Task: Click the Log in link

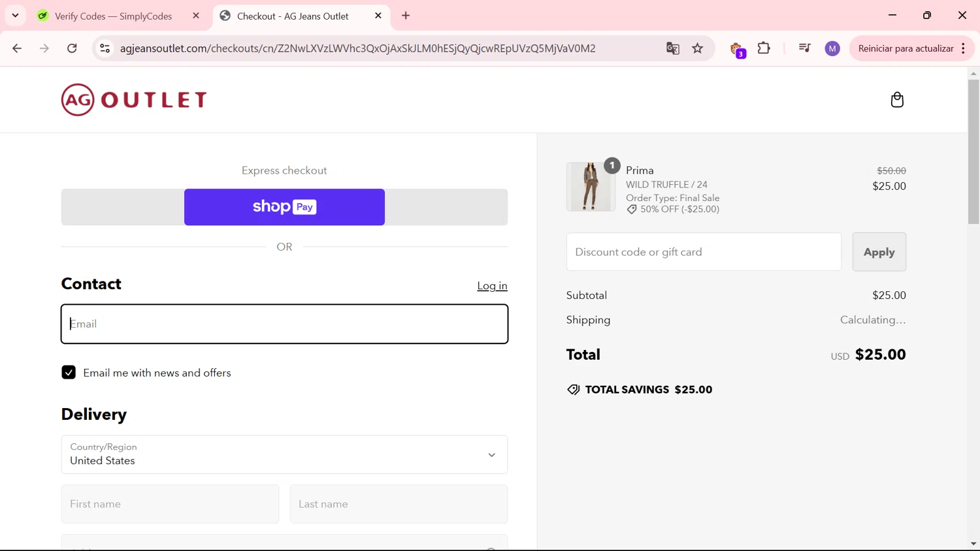Action: tap(492, 286)
